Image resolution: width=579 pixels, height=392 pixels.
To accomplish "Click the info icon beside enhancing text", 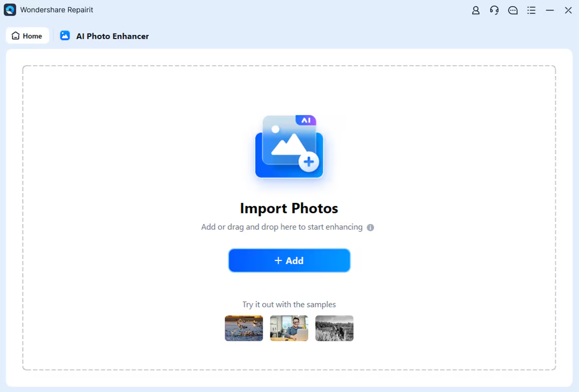I will point(370,228).
